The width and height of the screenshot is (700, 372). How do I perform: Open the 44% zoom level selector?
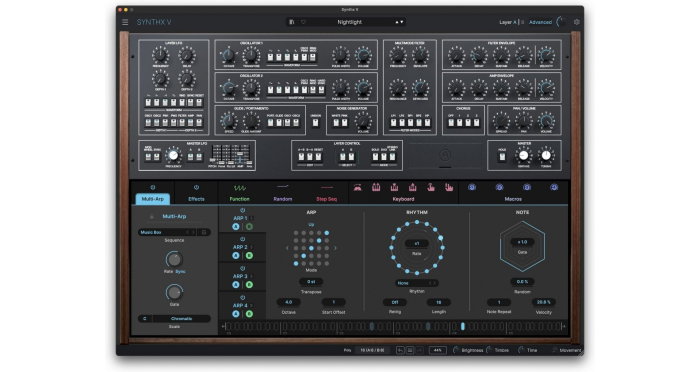438,351
